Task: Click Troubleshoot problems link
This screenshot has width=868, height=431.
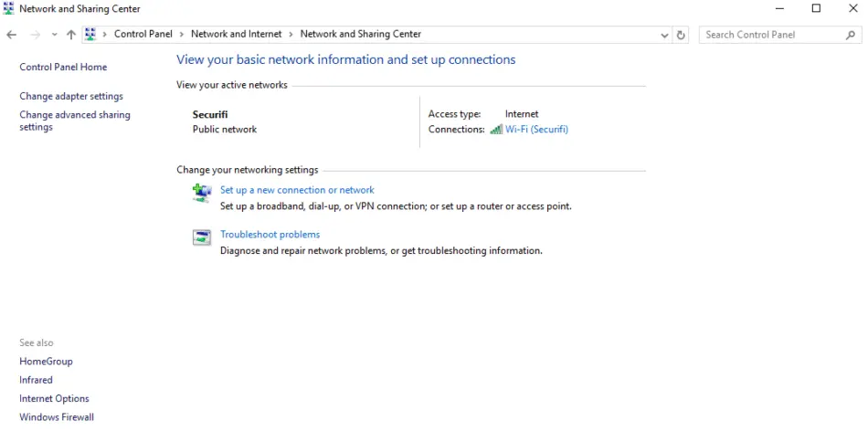Action: click(270, 235)
